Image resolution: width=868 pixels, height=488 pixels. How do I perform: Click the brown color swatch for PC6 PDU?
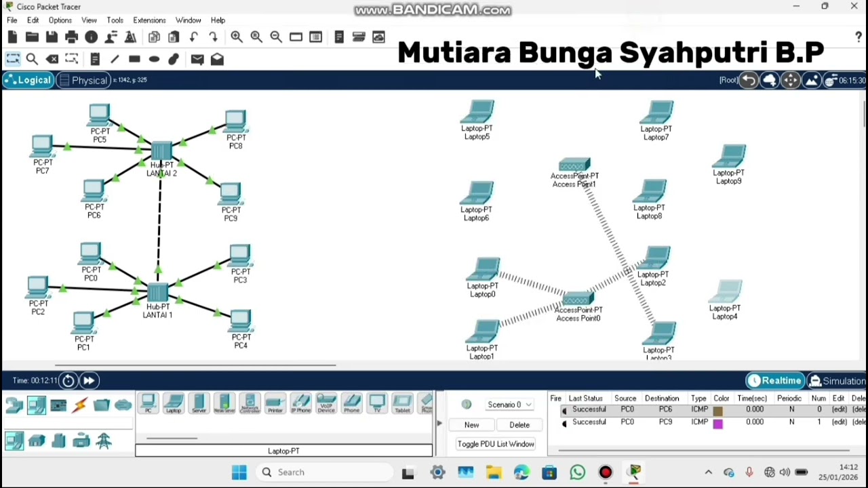tap(718, 410)
